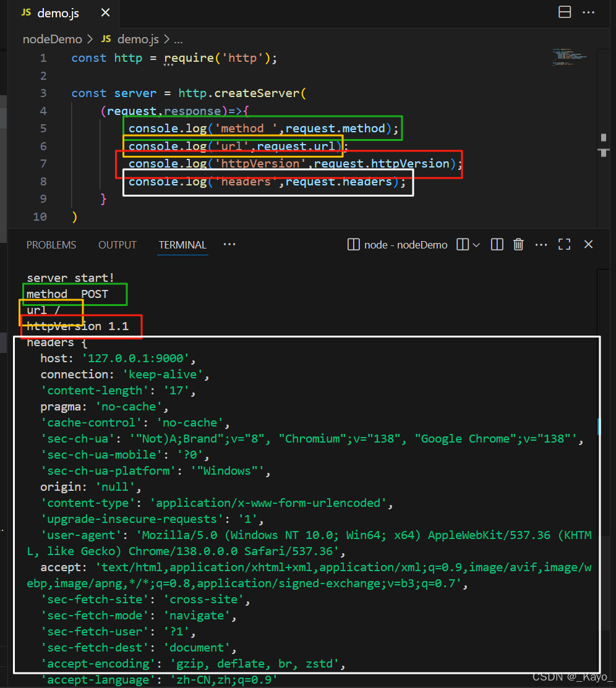Select the TERMINAL panel tab
This screenshot has width=616, height=688.
point(182,245)
